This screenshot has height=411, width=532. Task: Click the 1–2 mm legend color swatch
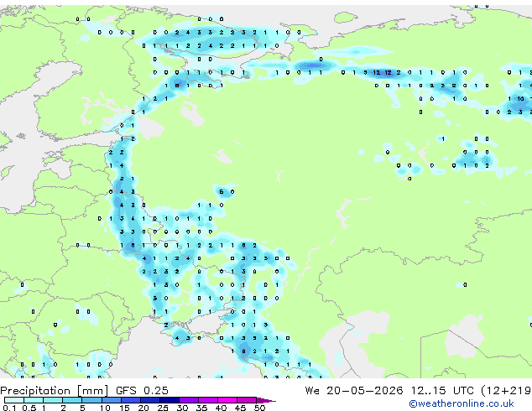coord(53,400)
